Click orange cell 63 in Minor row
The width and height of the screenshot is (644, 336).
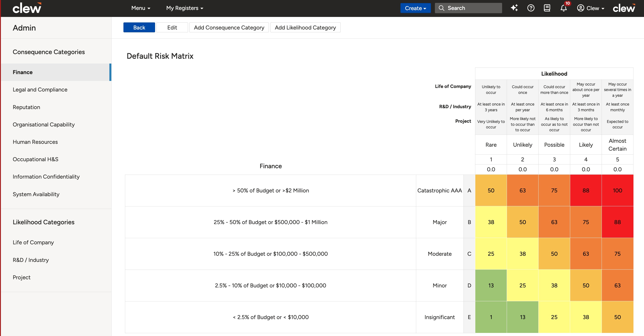(x=617, y=285)
